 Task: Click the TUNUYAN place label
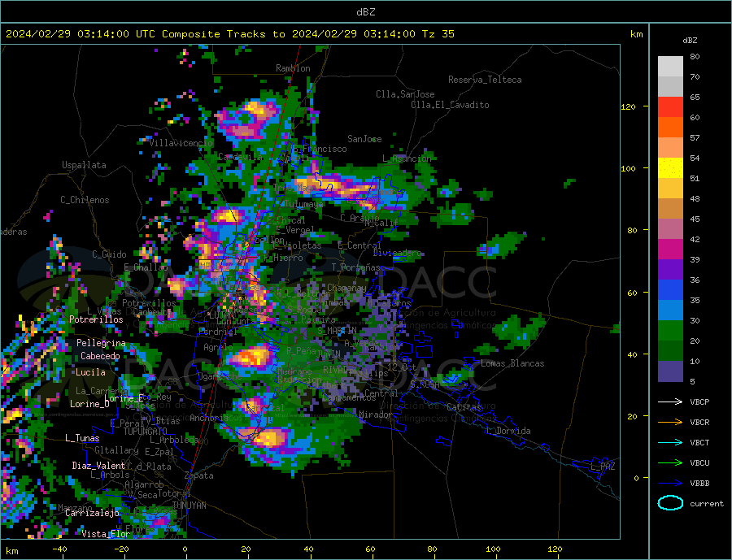(x=189, y=506)
